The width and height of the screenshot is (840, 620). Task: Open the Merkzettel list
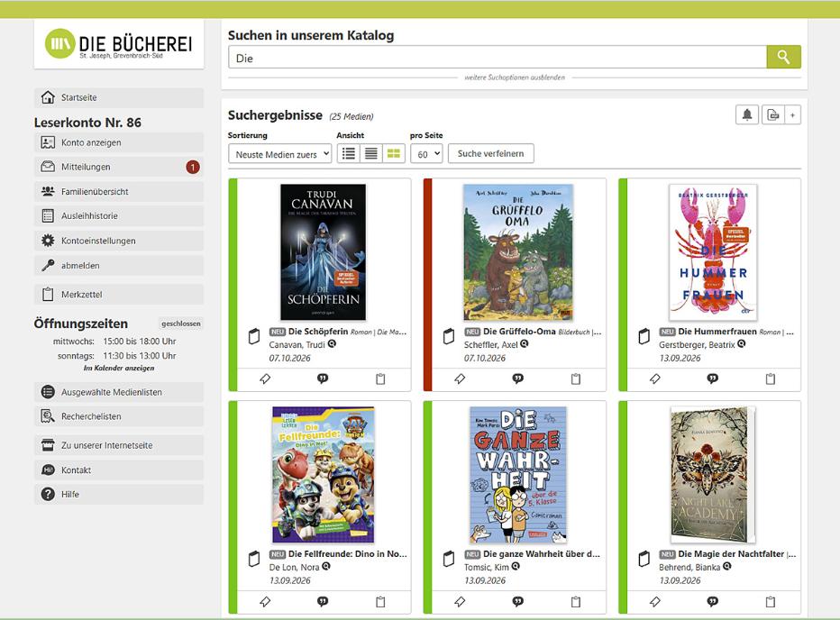click(119, 294)
